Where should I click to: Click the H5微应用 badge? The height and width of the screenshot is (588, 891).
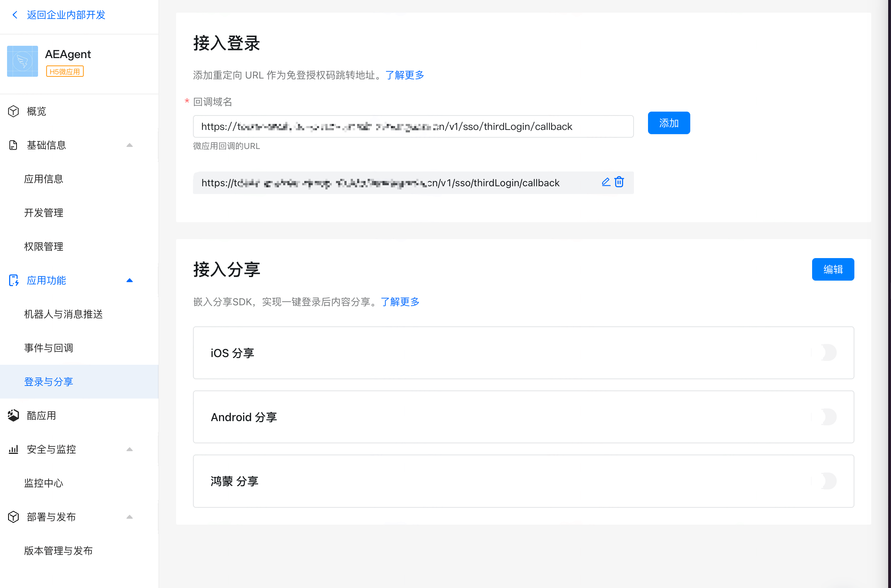(x=65, y=71)
